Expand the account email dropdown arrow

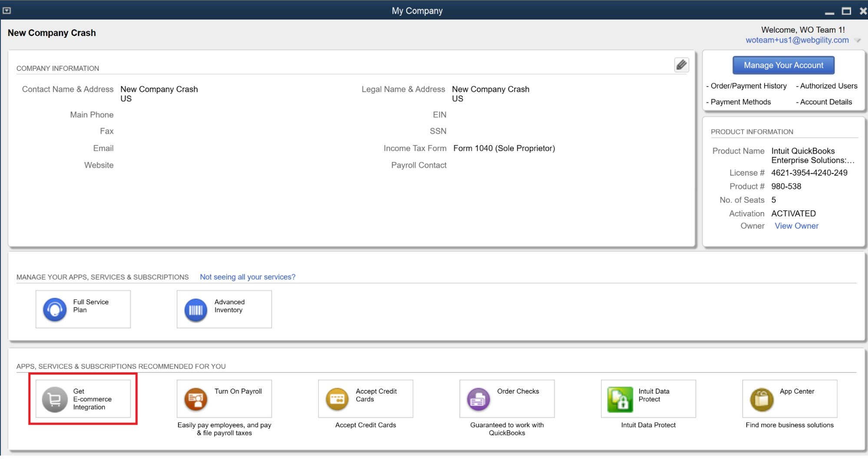pyautogui.click(x=858, y=40)
